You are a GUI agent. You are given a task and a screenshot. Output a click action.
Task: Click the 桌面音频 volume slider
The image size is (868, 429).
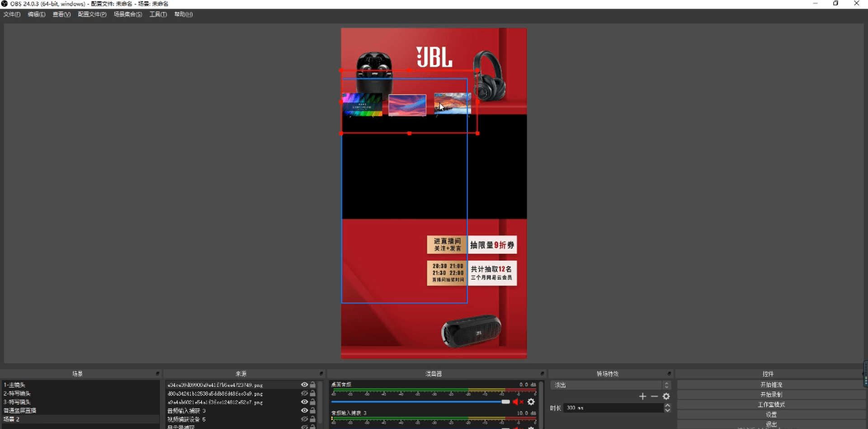(420, 402)
